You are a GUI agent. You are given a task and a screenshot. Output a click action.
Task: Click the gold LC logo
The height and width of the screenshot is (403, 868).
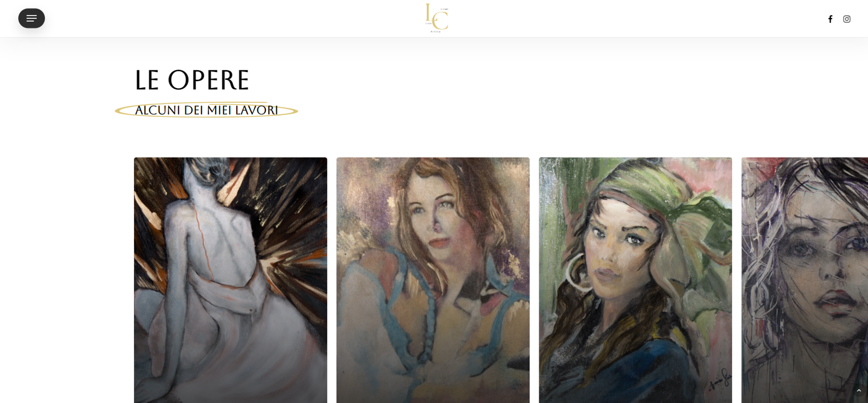437,18
